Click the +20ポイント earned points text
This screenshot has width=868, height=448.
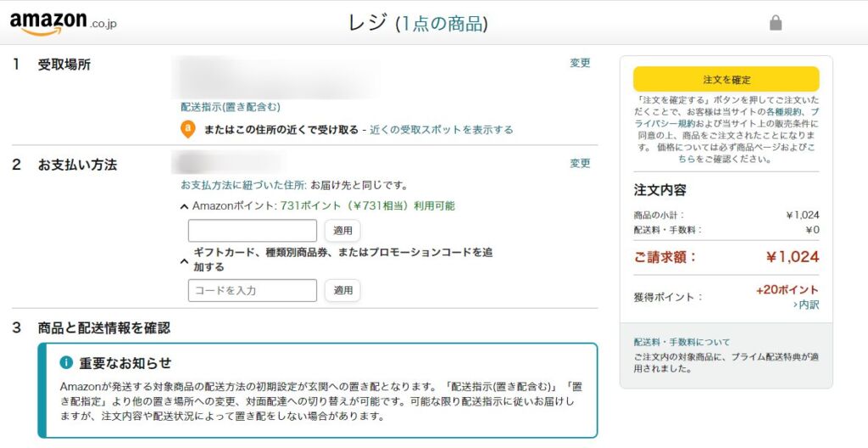787,290
